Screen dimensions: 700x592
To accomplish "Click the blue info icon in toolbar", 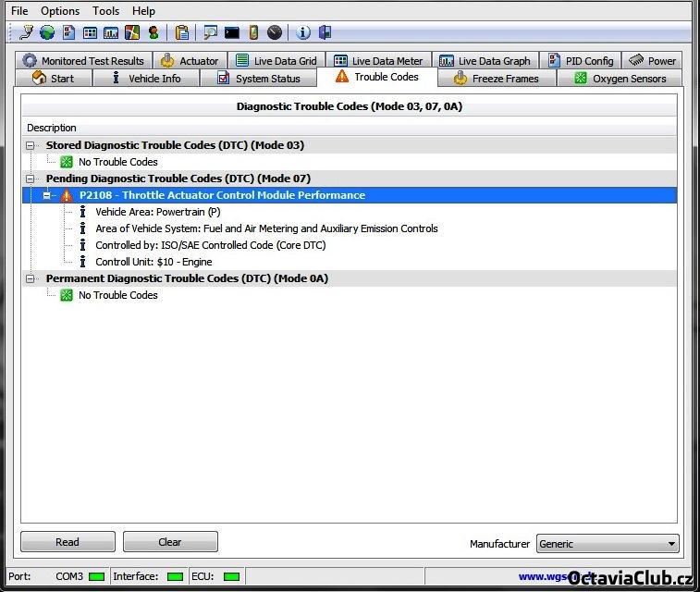I will pos(303,33).
